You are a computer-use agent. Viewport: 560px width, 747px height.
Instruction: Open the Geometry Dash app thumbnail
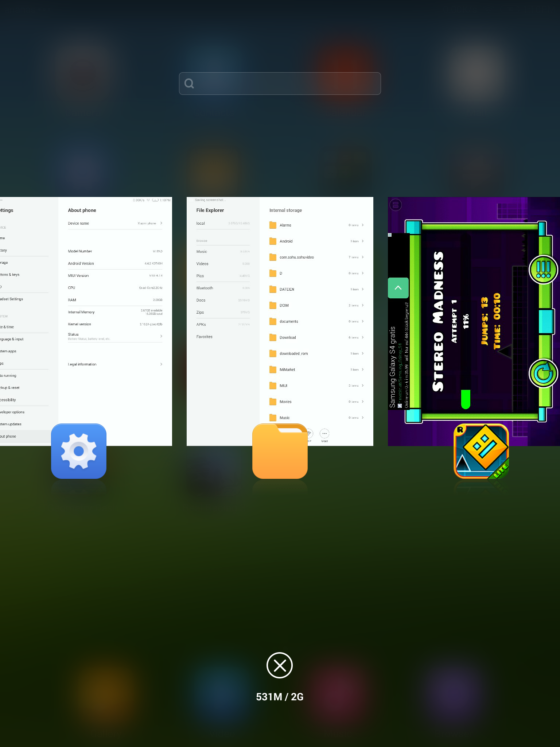(474, 321)
